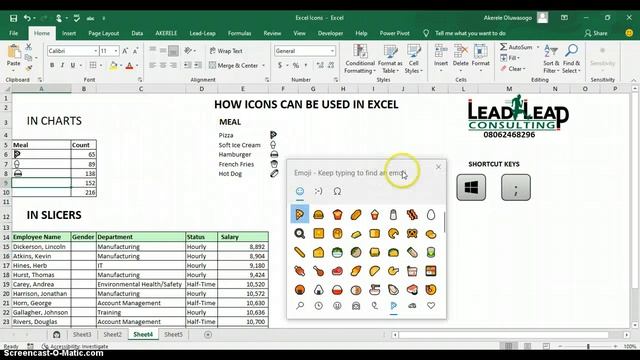Image resolution: width=640 pixels, height=360 pixels.
Task: Switch to Sheet5 tab
Action: click(173, 335)
